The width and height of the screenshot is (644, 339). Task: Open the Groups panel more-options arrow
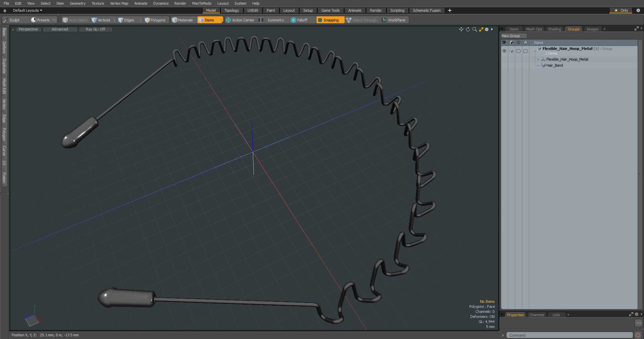(641, 29)
